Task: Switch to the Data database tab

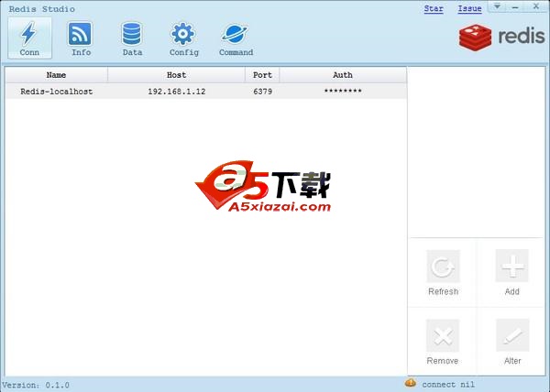Action: coord(132,38)
